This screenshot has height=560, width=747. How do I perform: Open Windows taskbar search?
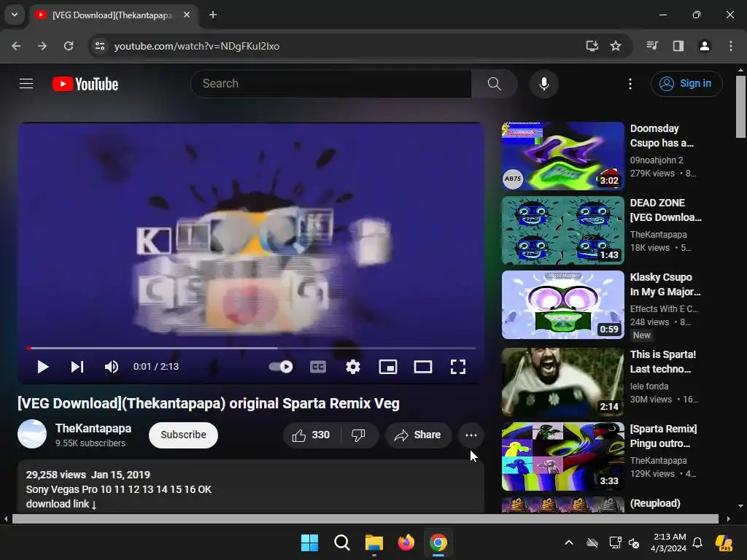pyautogui.click(x=341, y=542)
